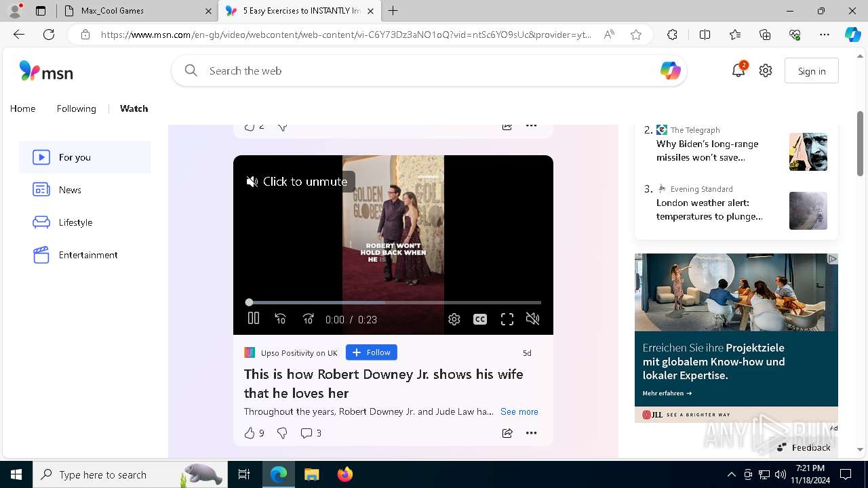Add this page to favorites
The width and height of the screenshot is (868, 488).
636,35
